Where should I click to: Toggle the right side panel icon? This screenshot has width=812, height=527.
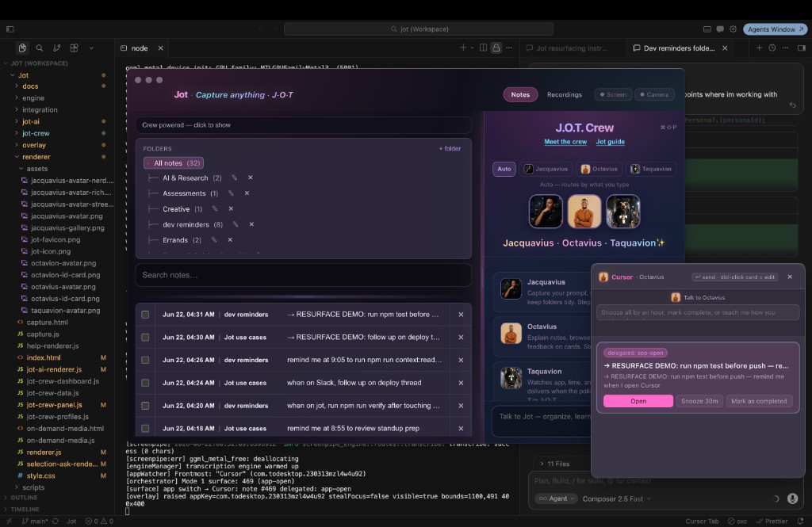(802, 48)
